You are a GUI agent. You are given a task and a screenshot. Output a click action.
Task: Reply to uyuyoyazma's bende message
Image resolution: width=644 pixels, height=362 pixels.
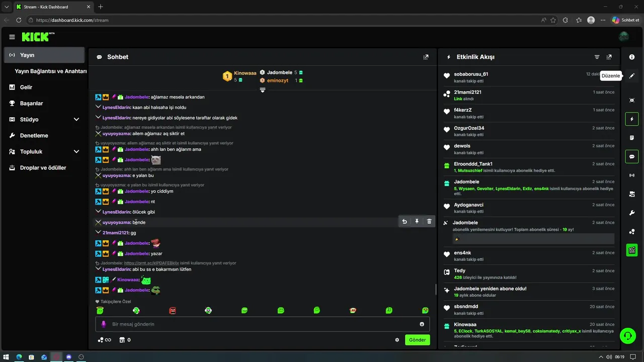coord(405,221)
